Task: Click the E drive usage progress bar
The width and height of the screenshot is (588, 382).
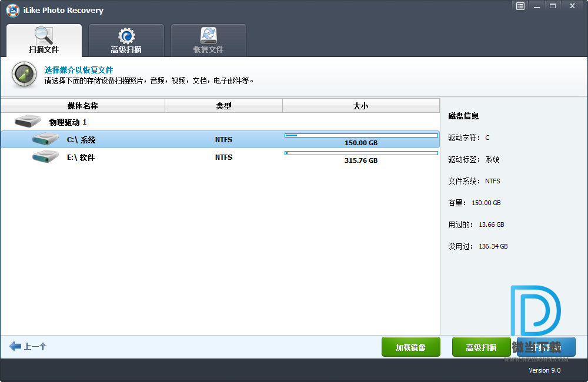Action: tap(361, 153)
